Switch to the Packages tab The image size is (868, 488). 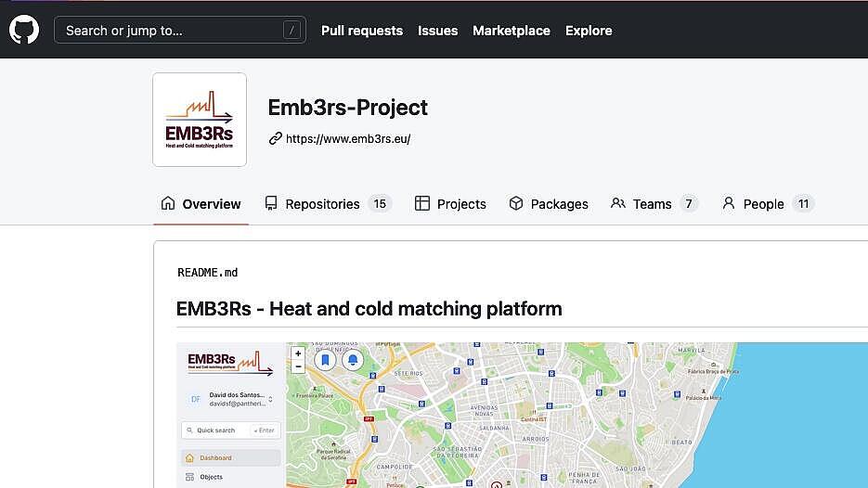pyautogui.click(x=549, y=204)
